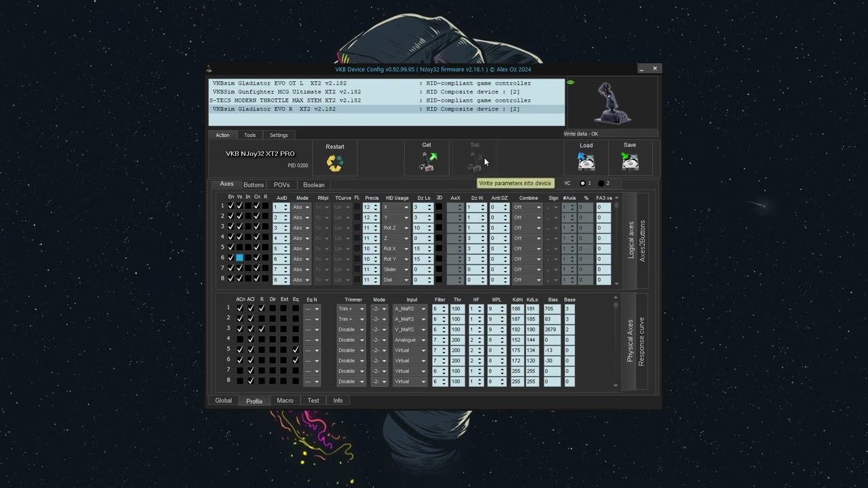Screen dimensions: 868x488
Task: Open the Physical Axes side tab
Action: tap(630, 341)
